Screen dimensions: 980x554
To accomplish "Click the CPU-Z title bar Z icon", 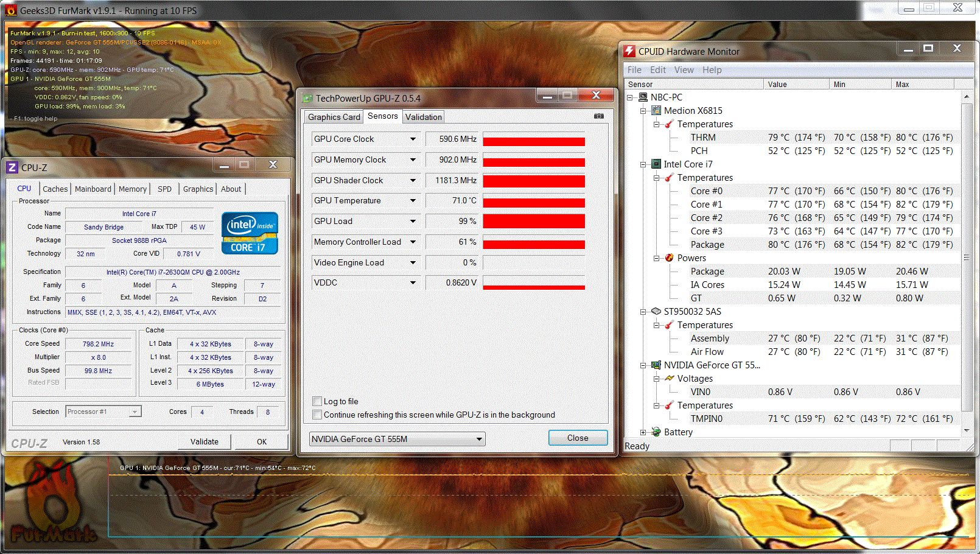I will pos(12,167).
